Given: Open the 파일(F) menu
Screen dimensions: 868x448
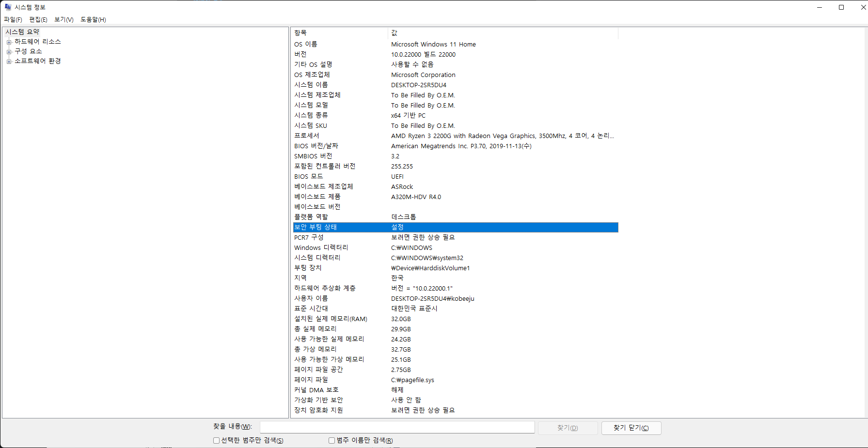Looking at the screenshot, I should (x=13, y=19).
